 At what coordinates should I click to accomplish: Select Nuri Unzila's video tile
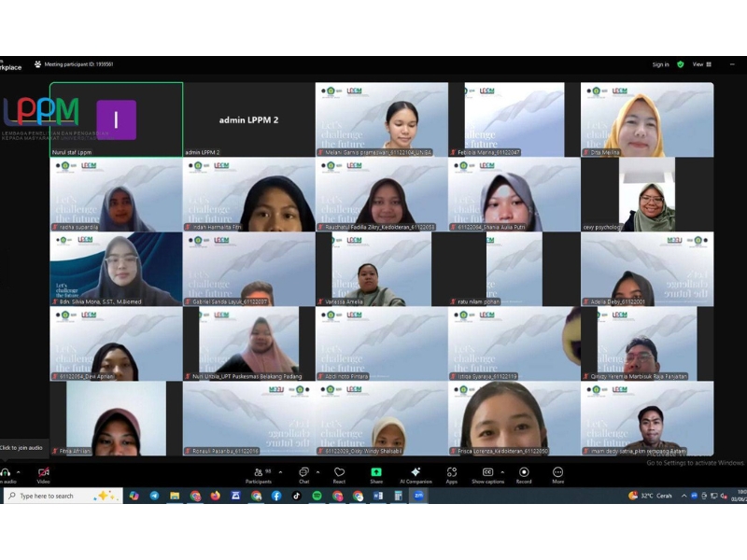[248, 343]
